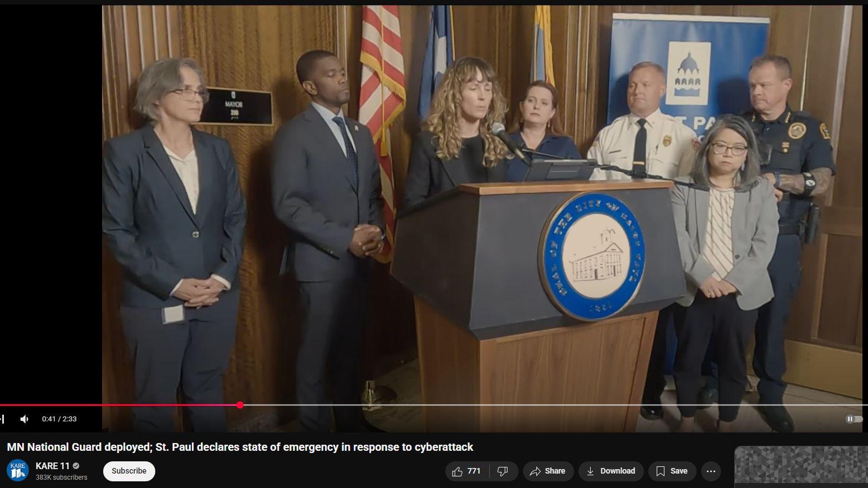This screenshot has width=868, height=488.
Task: Click the red progress bar scrubber handle
Action: (x=240, y=405)
